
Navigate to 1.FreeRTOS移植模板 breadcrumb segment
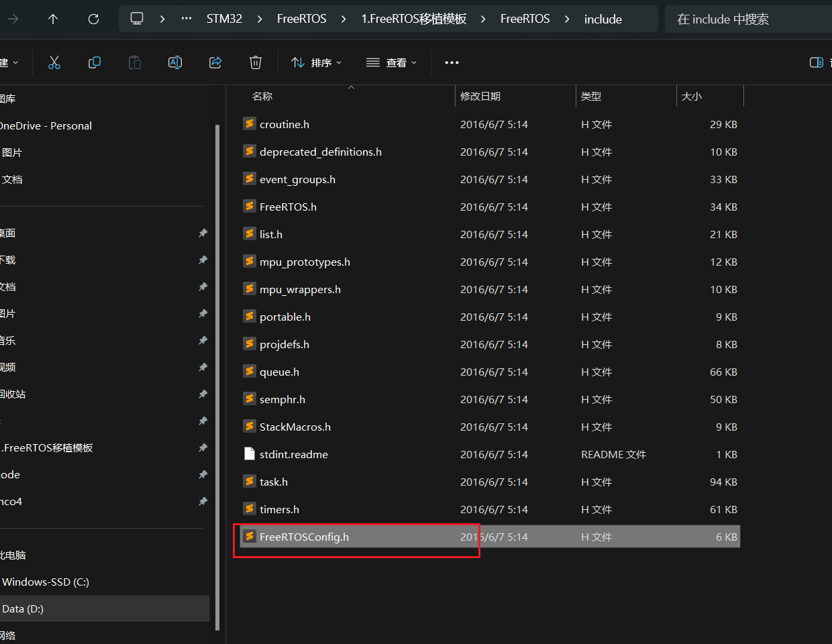tap(414, 19)
